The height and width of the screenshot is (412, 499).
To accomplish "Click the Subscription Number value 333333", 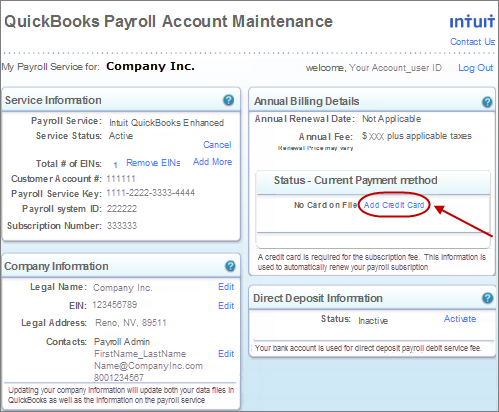I will [122, 226].
